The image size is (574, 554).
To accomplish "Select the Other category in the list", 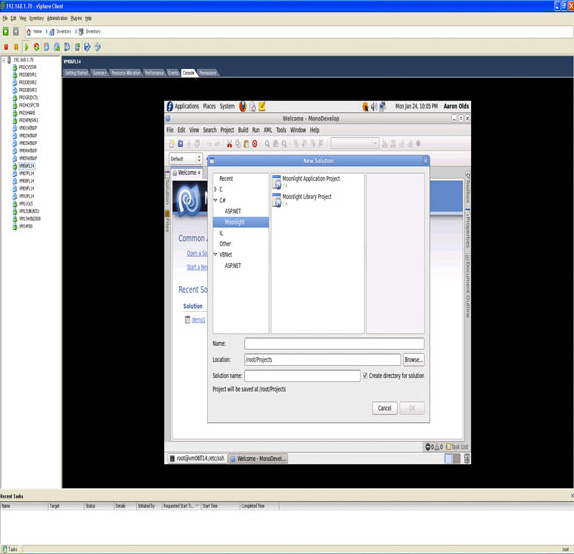I will coord(225,244).
